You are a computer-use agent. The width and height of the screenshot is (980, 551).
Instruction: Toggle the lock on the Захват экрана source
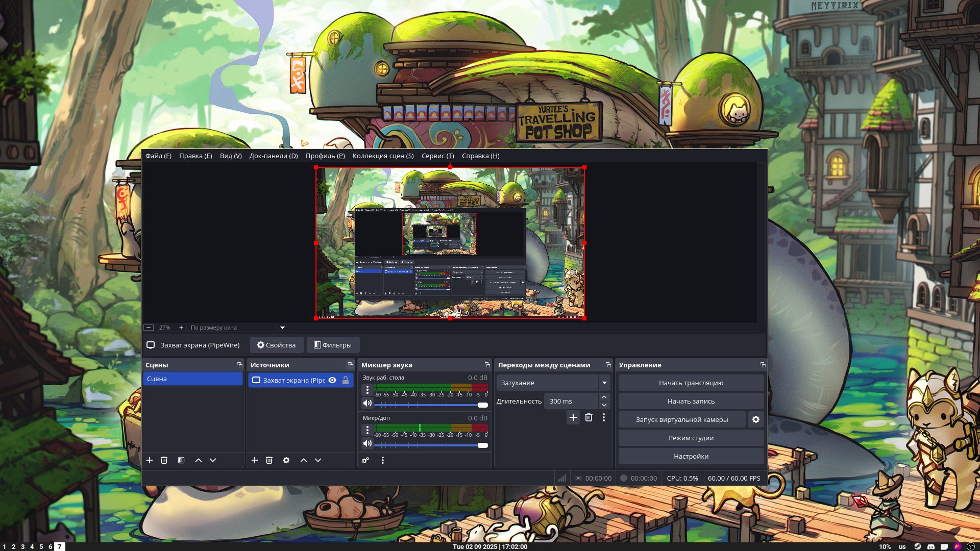click(346, 380)
